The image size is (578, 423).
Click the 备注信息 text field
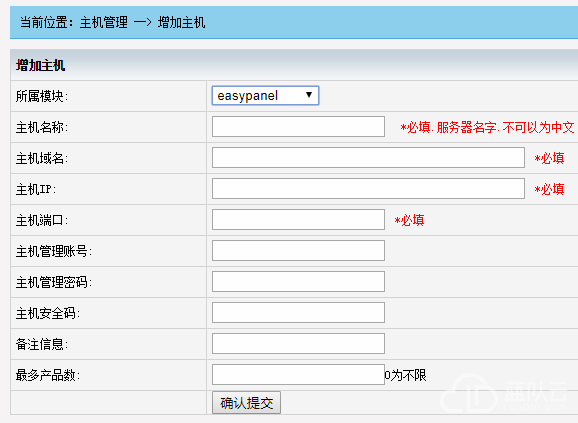(298, 343)
